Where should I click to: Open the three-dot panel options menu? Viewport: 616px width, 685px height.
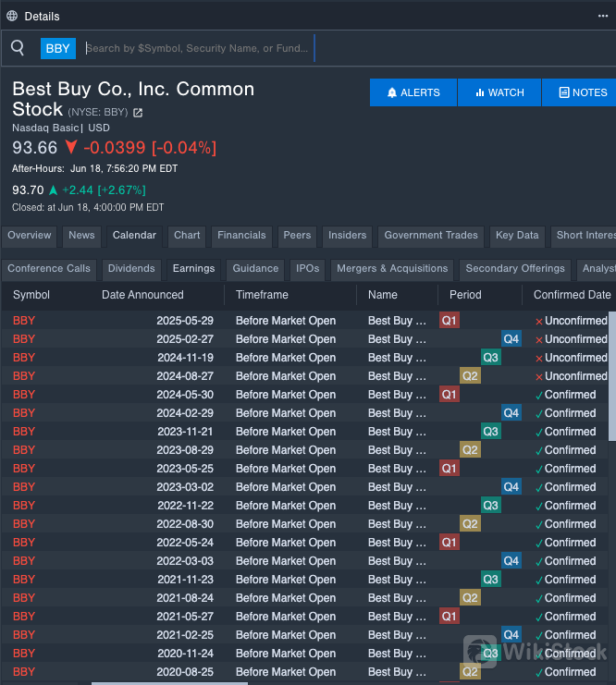point(603,16)
